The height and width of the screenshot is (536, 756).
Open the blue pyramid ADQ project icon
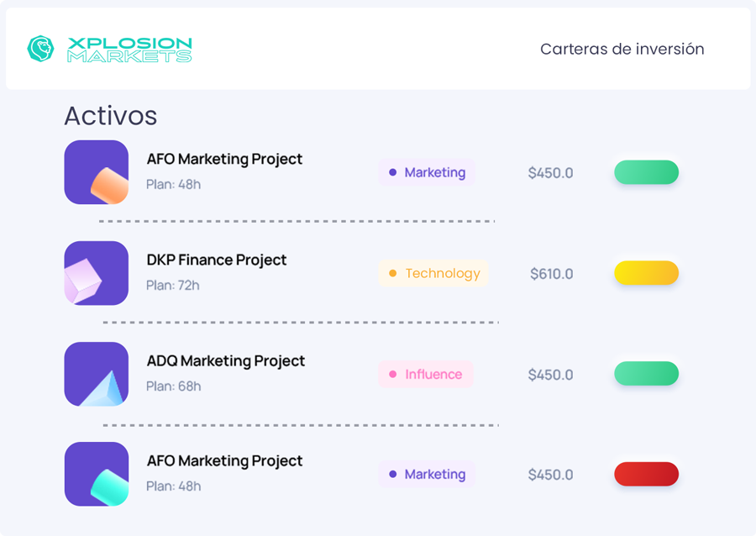point(97,374)
